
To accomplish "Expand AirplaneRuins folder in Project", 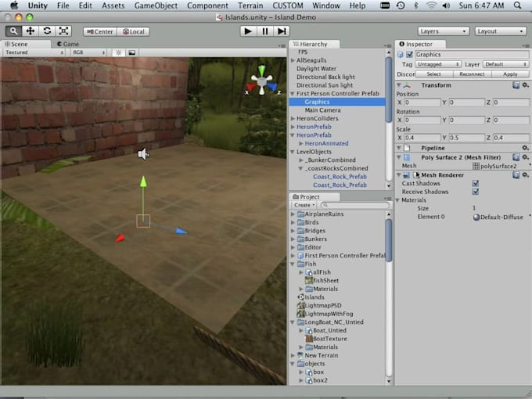I will pos(293,214).
